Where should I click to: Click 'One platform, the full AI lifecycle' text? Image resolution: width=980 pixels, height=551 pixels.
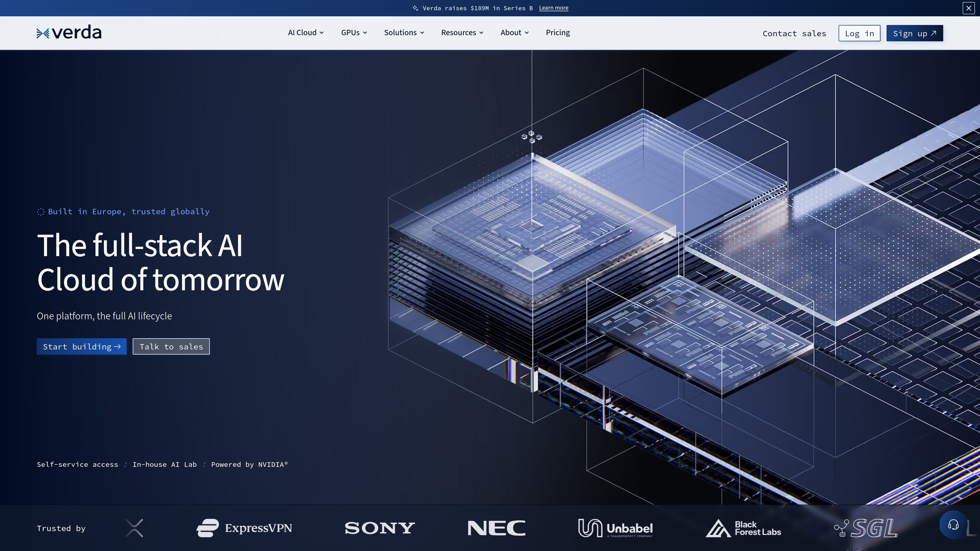point(104,316)
